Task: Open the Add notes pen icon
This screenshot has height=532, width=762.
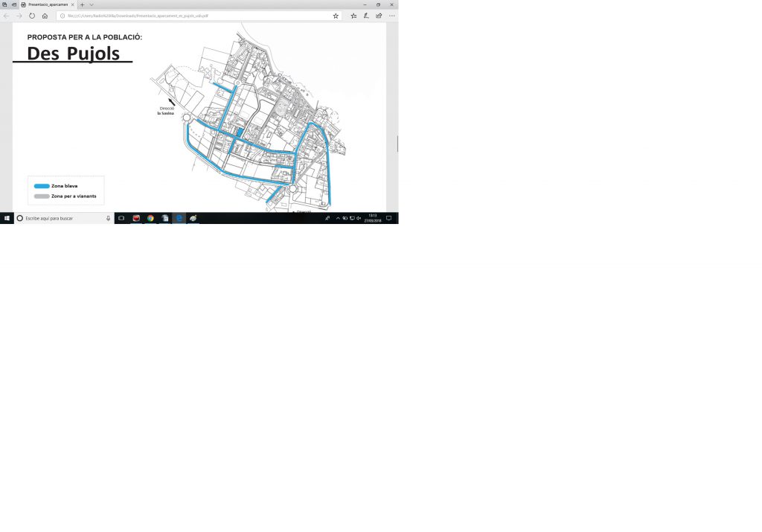Action: (366, 16)
